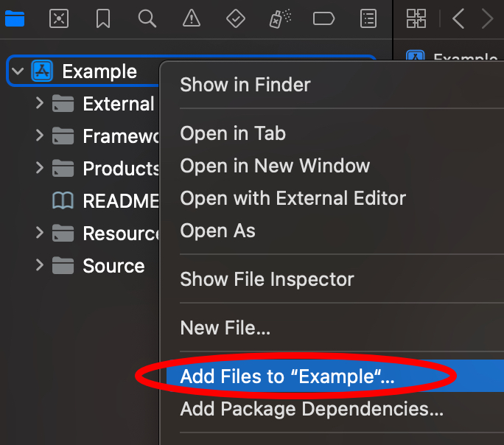Open the Find navigator magnifying glass
504x445 pixels.
(x=147, y=18)
